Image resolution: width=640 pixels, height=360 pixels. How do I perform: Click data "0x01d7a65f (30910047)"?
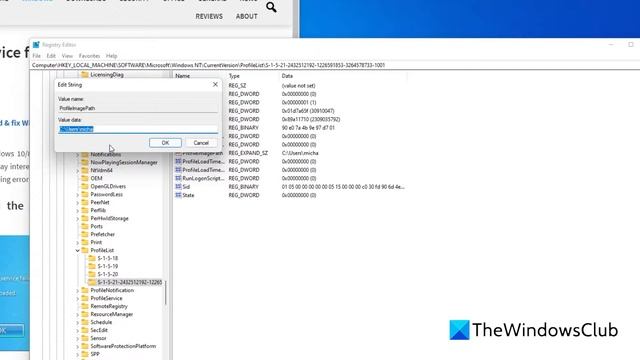pyautogui.click(x=308, y=111)
